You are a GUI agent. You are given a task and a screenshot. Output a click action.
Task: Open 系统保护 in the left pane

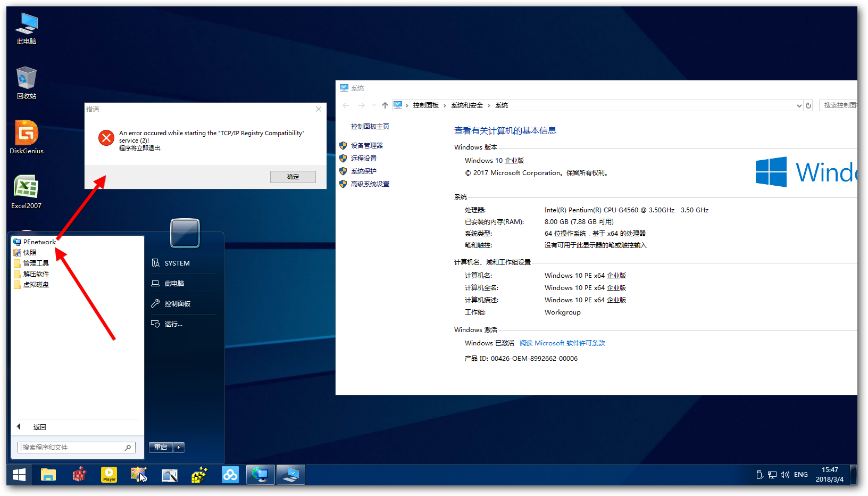[x=364, y=171]
